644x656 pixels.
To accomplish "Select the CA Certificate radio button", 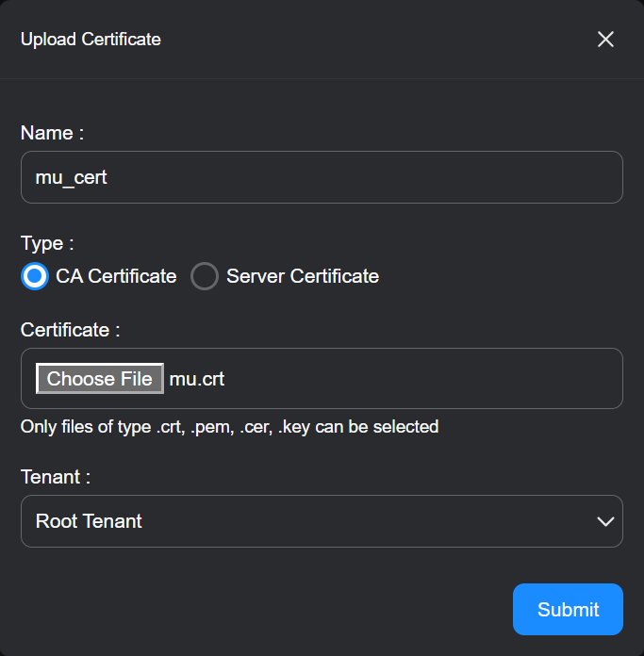I will pyautogui.click(x=35, y=276).
